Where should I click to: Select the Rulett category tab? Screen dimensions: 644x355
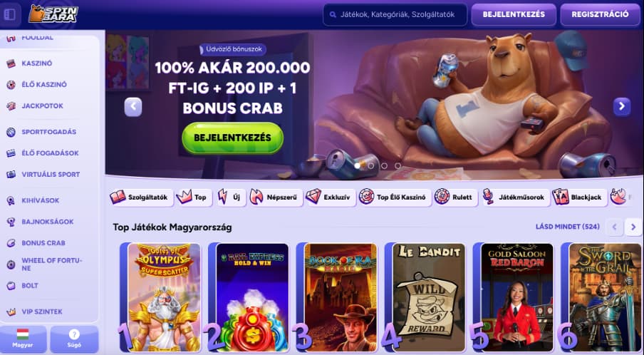pyautogui.click(x=455, y=197)
